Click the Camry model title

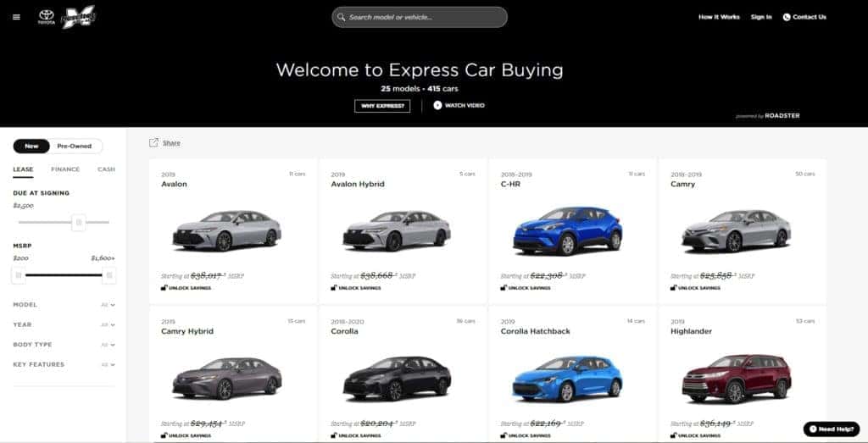682,184
